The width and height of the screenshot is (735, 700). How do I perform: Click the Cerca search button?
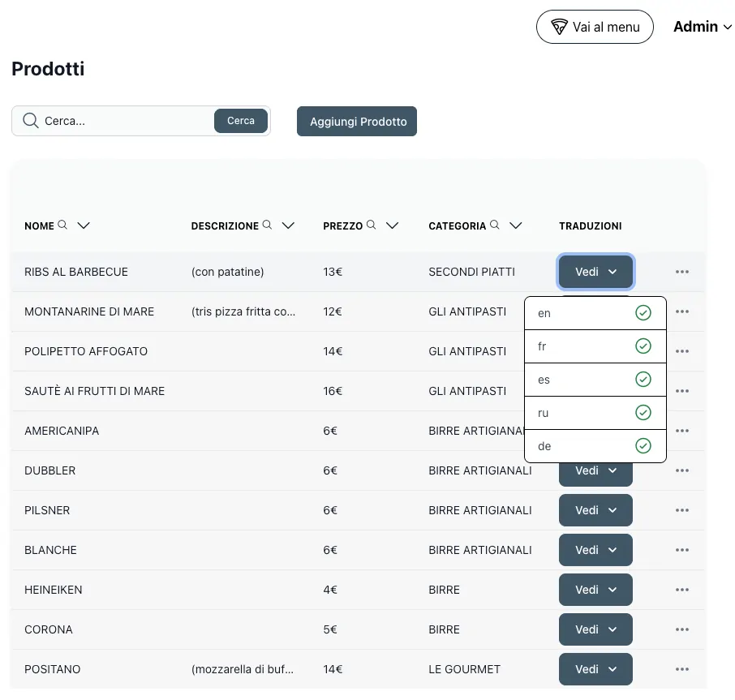pos(241,121)
